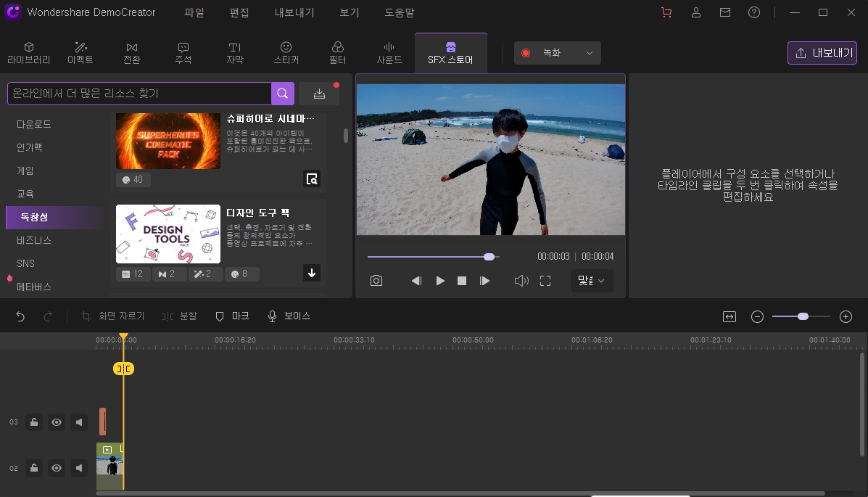Open the 주석 annotations tab
Image resolution: width=868 pixels, height=497 pixels.
point(183,53)
